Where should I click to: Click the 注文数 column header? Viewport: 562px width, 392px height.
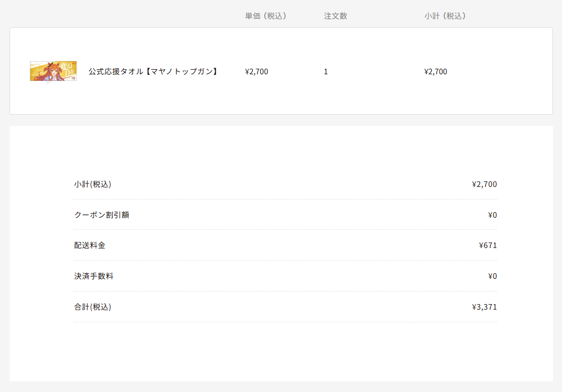coord(335,16)
